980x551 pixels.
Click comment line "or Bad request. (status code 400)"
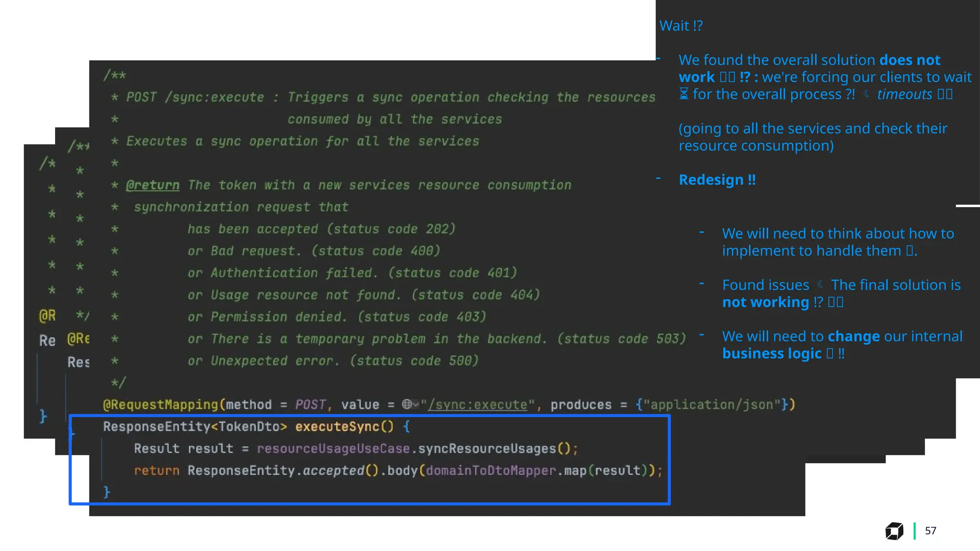coord(313,251)
